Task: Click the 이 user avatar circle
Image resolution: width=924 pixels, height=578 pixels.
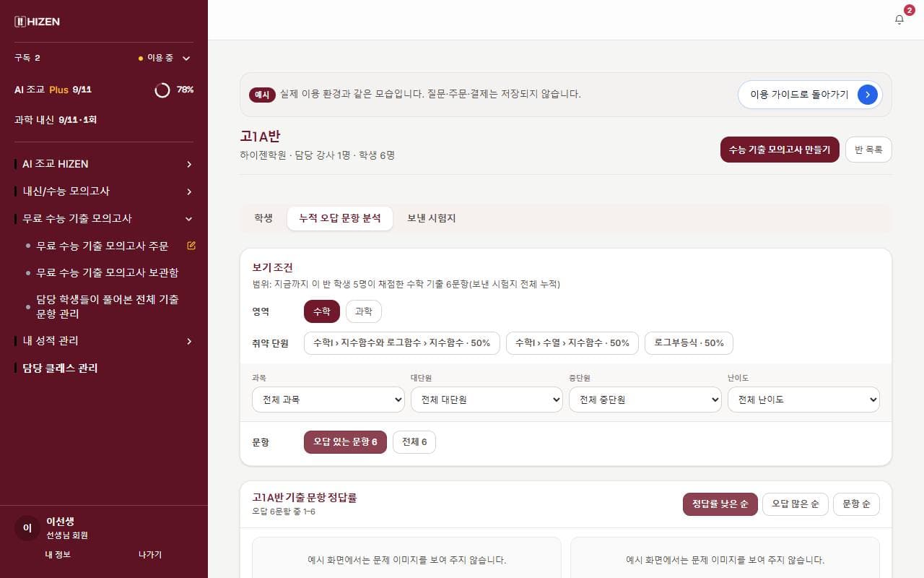Action: 27,528
